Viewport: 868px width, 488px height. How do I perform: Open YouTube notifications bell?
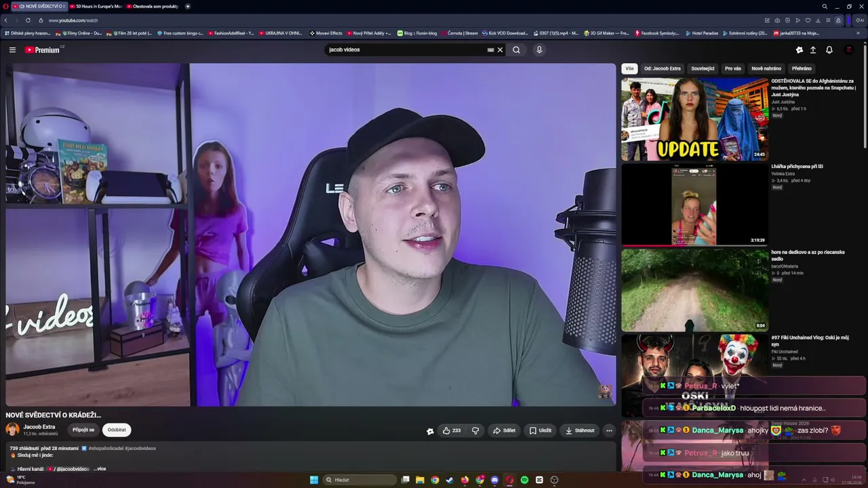click(829, 49)
